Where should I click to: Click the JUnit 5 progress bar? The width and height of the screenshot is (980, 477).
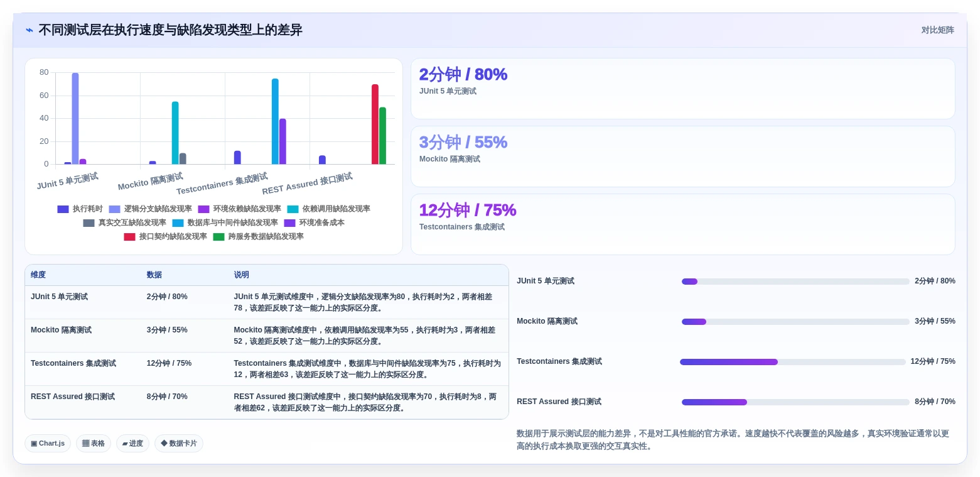[x=795, y=282]
